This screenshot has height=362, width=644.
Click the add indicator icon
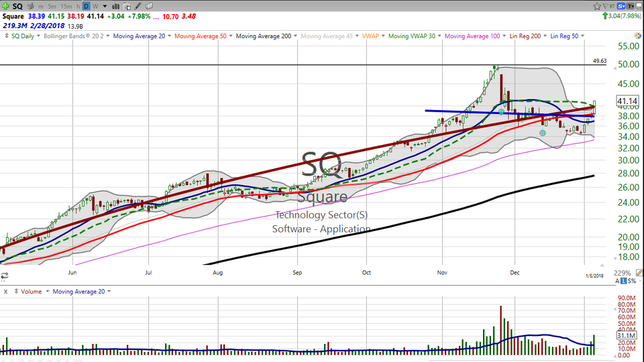(x=127, y=6)
